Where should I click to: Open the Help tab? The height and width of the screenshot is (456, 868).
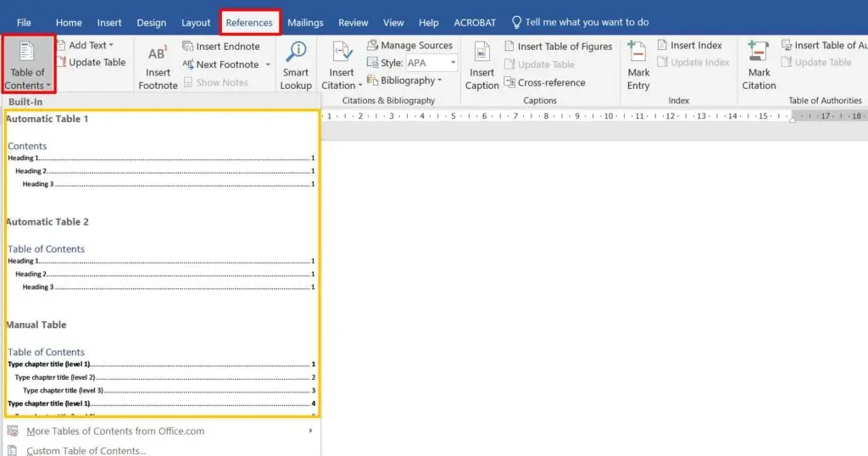pyautogui.click(x=428, y=23)
